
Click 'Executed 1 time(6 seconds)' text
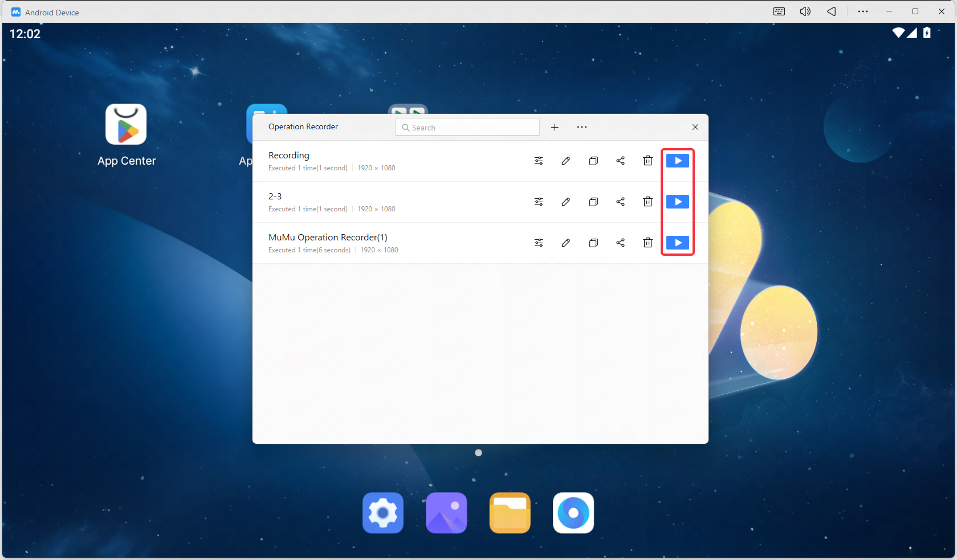tap(310, 250)
